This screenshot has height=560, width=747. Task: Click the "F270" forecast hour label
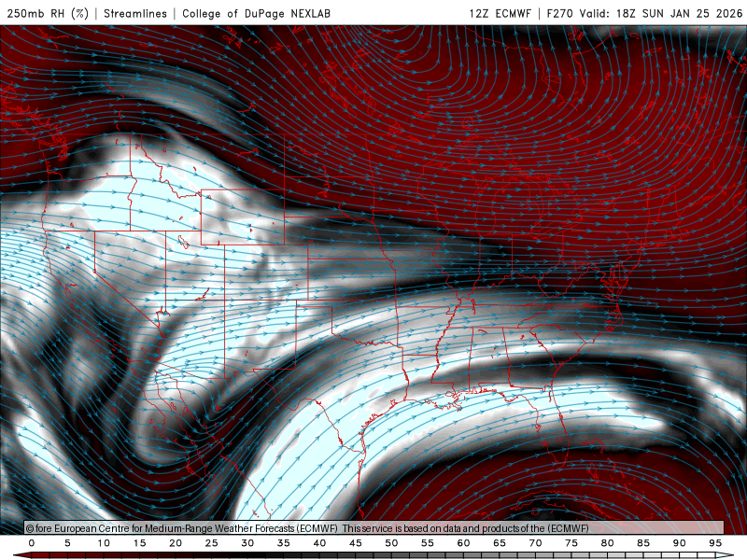pos(559,13)
